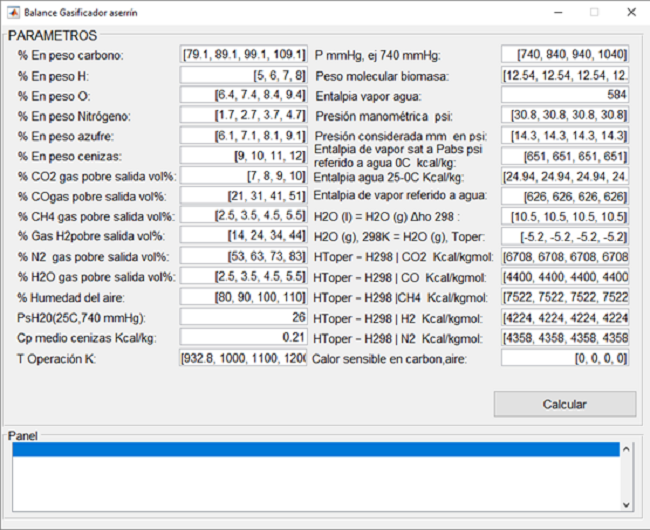Select the T Operación K input field
Image resolution: width=650 pixels, height=530 pixels.
click(243, 358)
